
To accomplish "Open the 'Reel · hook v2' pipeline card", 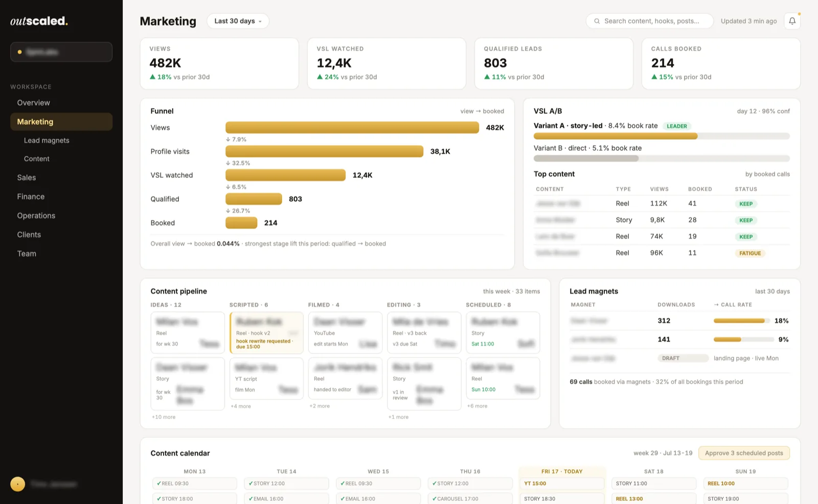I will tap(266, 333).
